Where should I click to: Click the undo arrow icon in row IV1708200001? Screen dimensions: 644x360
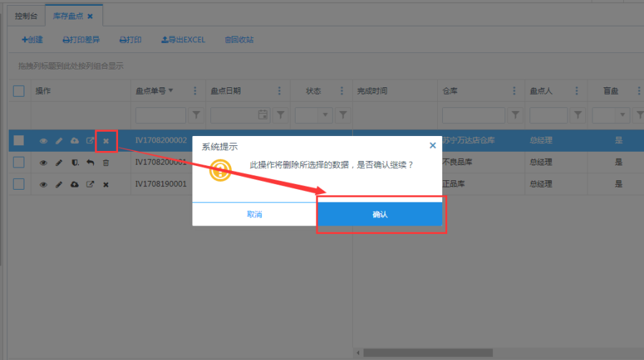(x=90, y=162)
